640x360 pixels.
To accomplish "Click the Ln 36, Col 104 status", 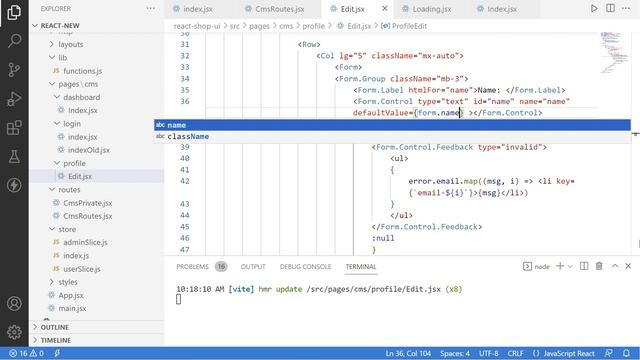I will (408, 353).
